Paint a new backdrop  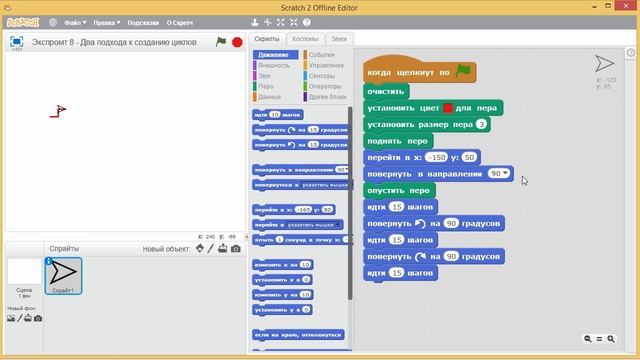pos(19,318)
